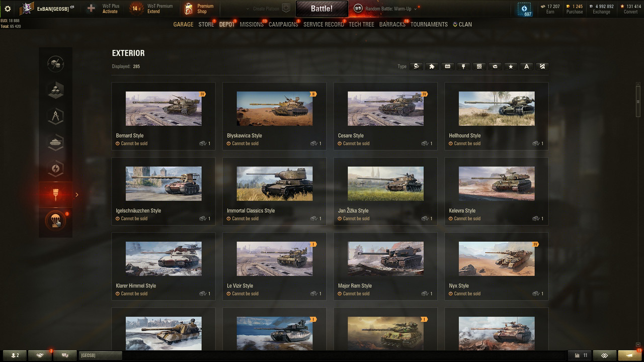Open the Premium Shop
644x362 pixels.
click(199, 9)
